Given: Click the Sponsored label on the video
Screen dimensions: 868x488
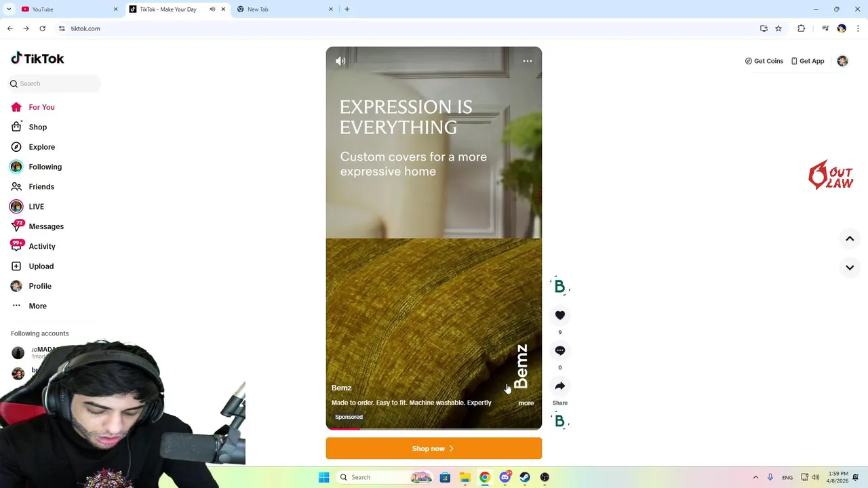Looking at the screenshot, I should pos(349,417).
